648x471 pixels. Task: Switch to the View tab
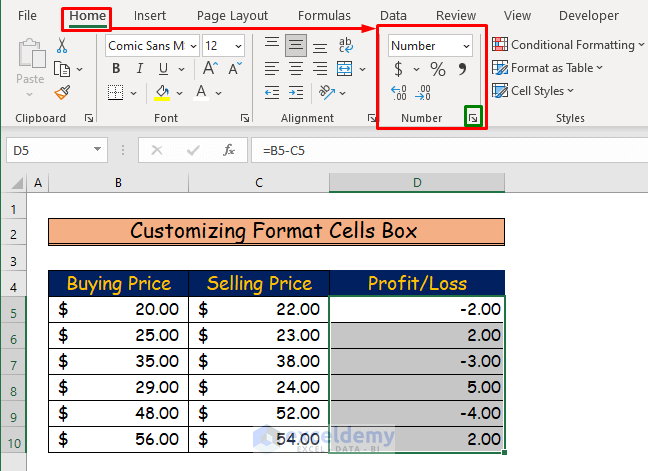click(x=517, y=16)
